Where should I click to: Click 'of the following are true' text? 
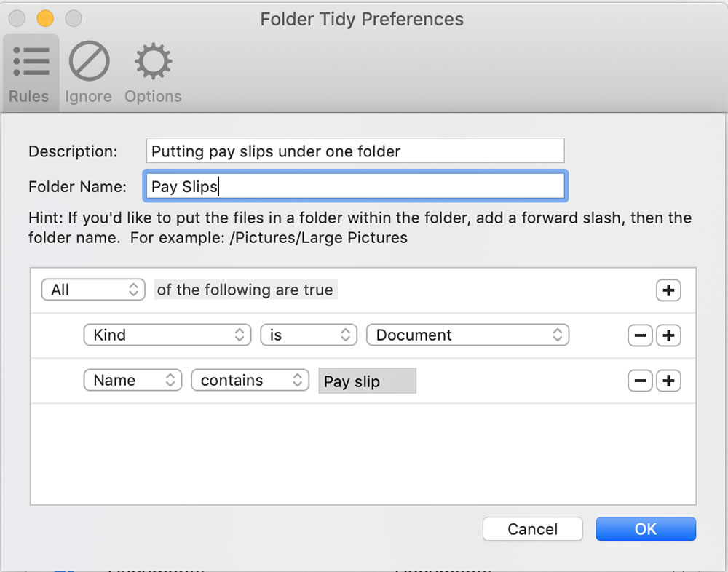245,290
